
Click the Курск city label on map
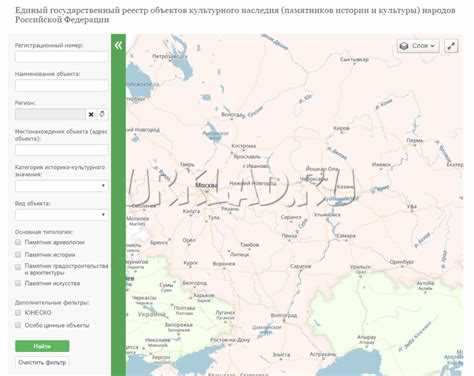[191, 263]
